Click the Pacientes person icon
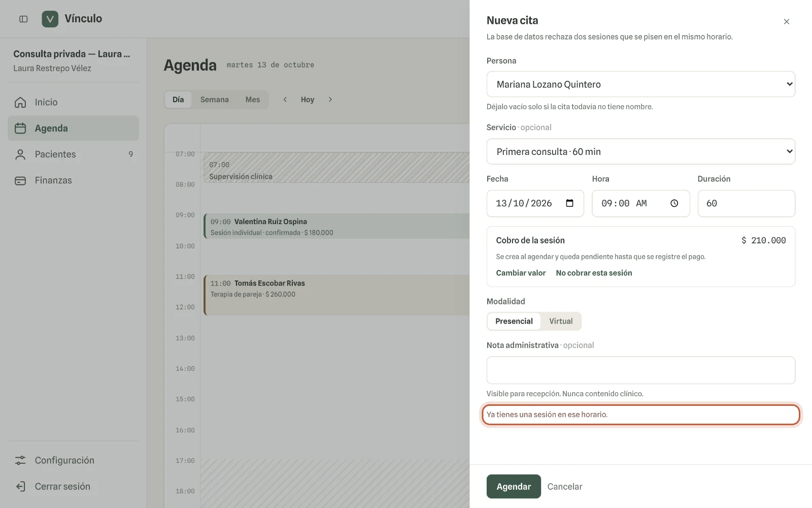 (x=20, y=154)
